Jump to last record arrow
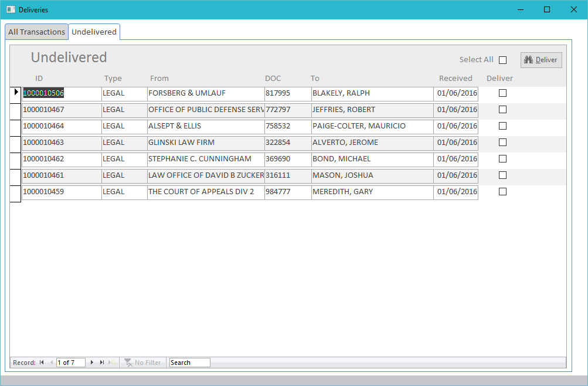 click(x=102, y=363)
